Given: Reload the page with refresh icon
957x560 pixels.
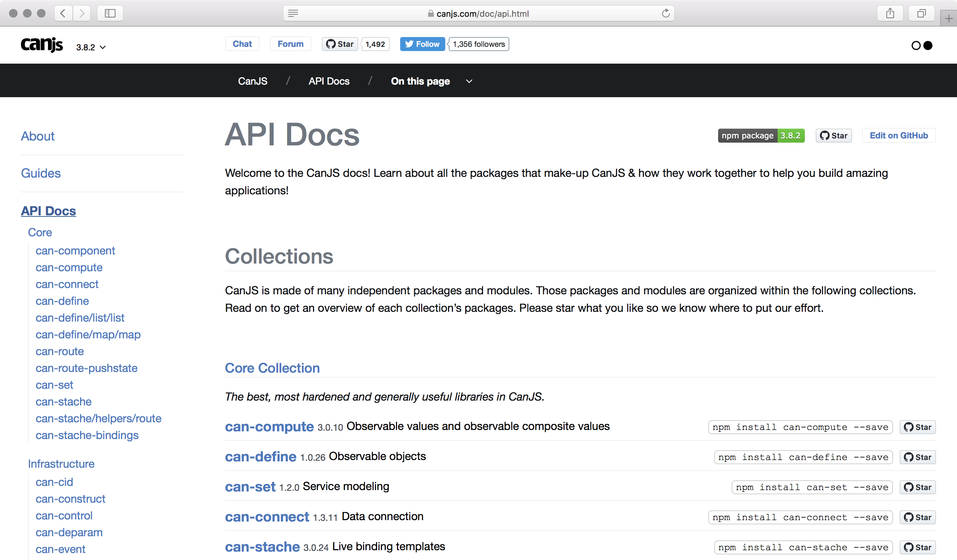Looking at the screenshot, I should coord(665,13).
